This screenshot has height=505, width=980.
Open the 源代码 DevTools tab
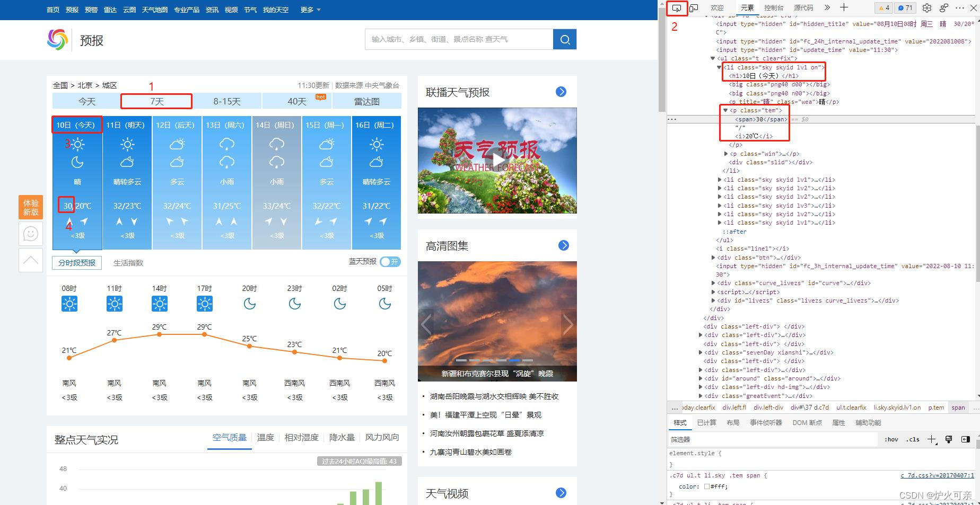coord(803,7)
